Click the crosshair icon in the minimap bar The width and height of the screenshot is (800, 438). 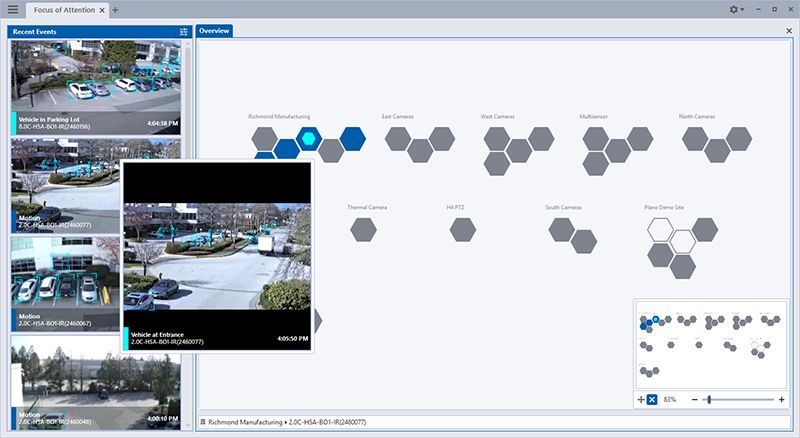click(x=641, y=399)
